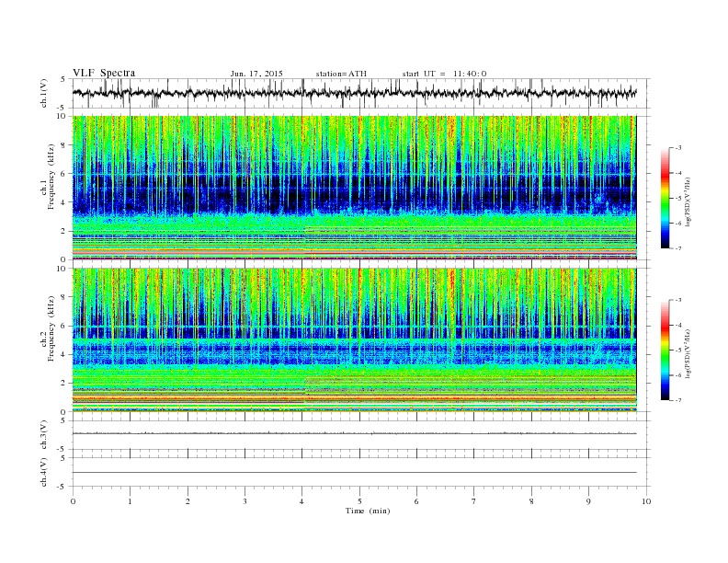Click the "-3" label on ch.2 colorbar
This screenshot has width=728, height=563.
click(677, 300)
